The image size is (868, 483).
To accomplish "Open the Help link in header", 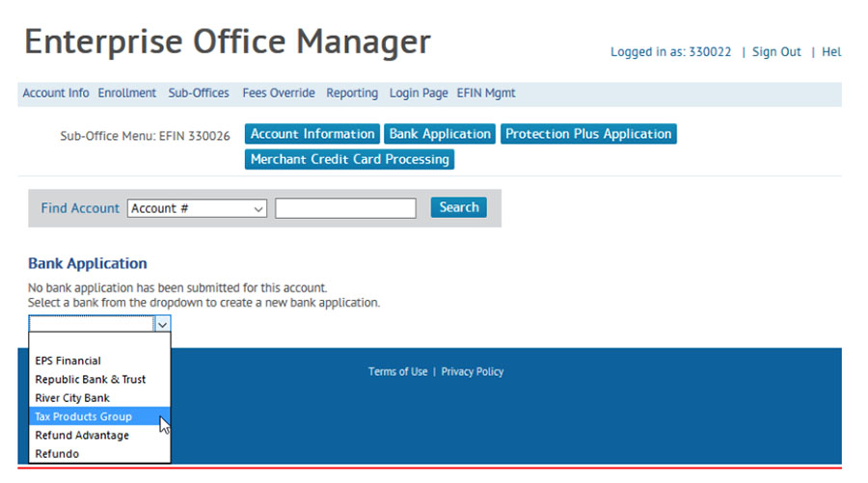I will pyautogui.click(x=831, y=52).
